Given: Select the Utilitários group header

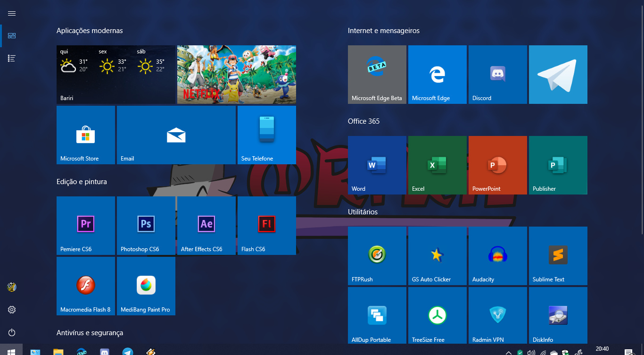Looking at the screenshot, I should click(x=363, y=212).
